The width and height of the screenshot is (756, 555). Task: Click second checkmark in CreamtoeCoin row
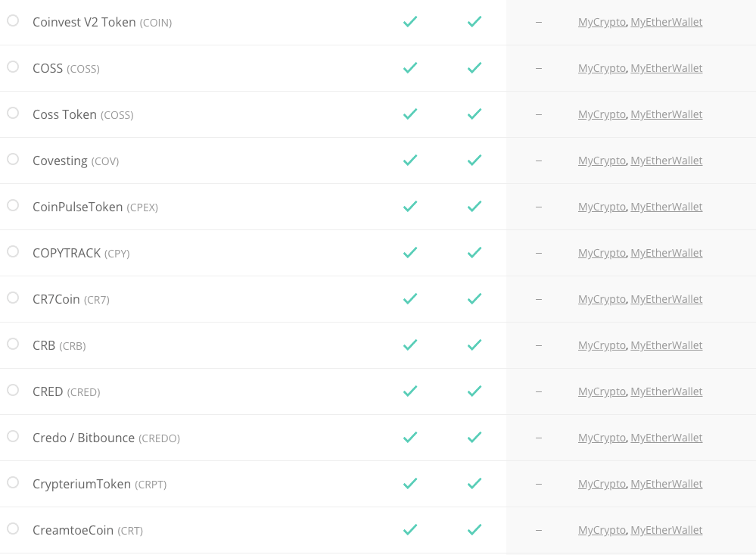coord(474,530)
